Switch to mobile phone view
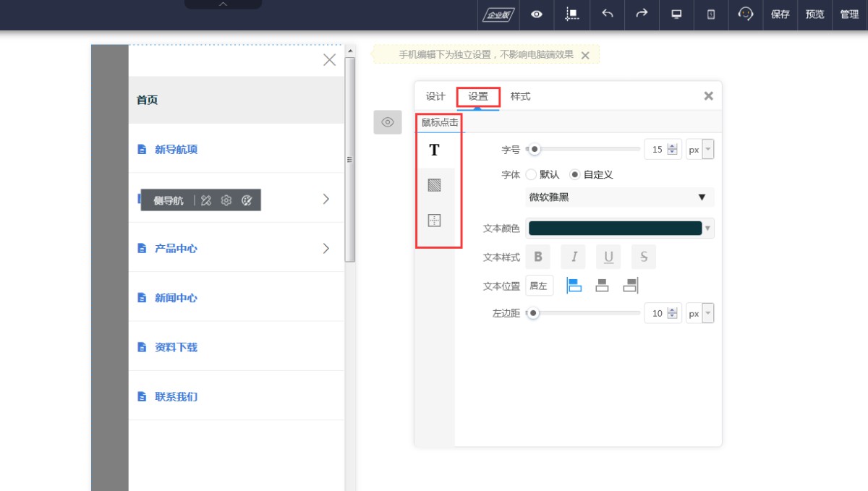Image resolution: width=868 pixels, height=491 pixels. coord(711,14)
